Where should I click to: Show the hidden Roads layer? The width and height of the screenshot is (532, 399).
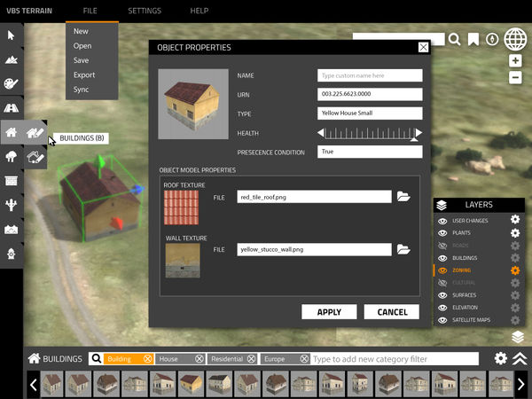(x=442, y=246)
